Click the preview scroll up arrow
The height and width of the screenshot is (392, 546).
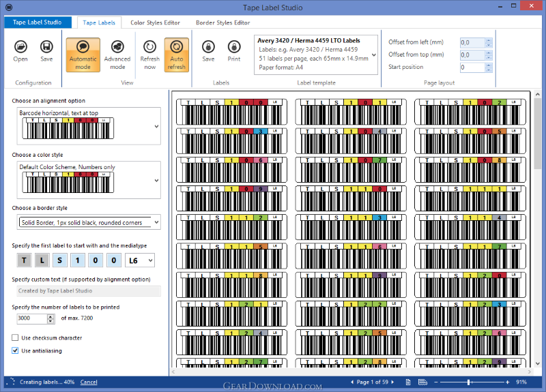[x=537, y=94]
